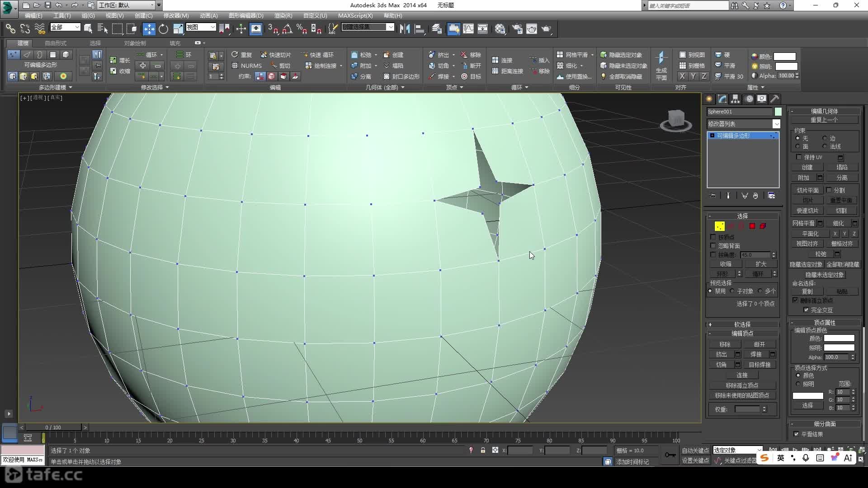
Task: Select the Move tool in the main toolbar
Action: click(x=149, y=29)
